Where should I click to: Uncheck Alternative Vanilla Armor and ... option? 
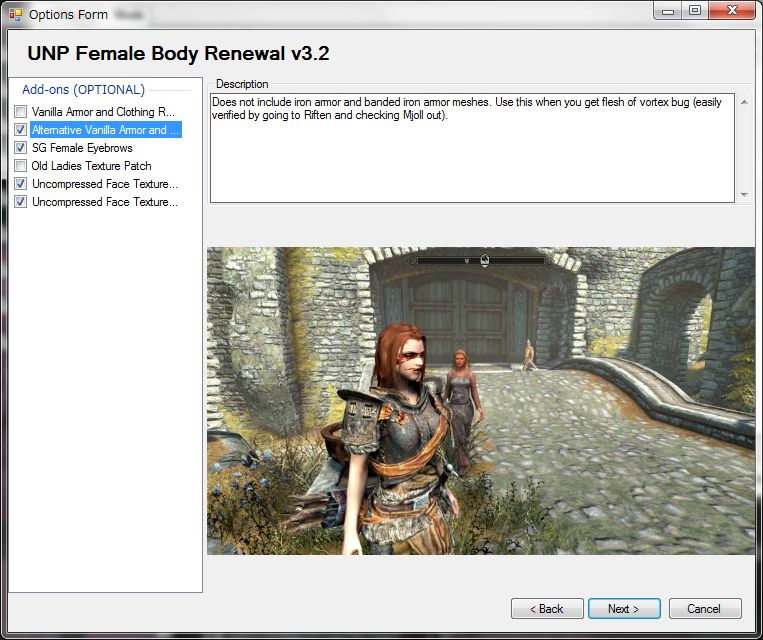point(20,130)
